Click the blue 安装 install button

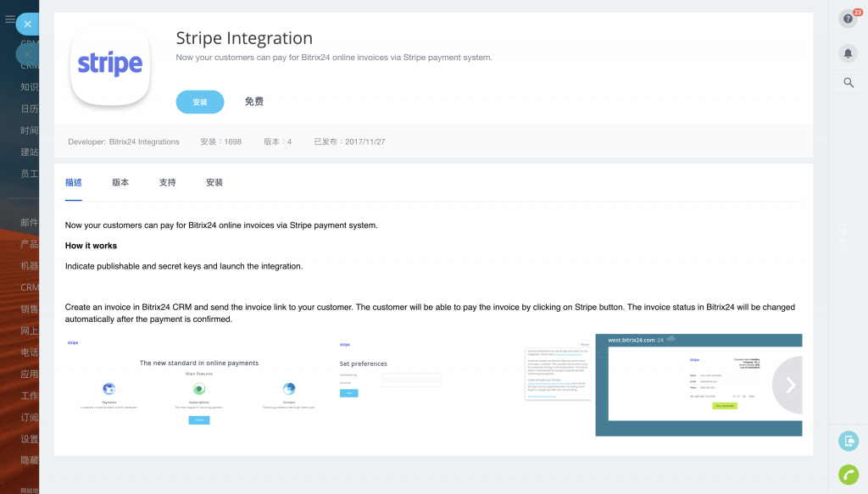click(200, 102)
